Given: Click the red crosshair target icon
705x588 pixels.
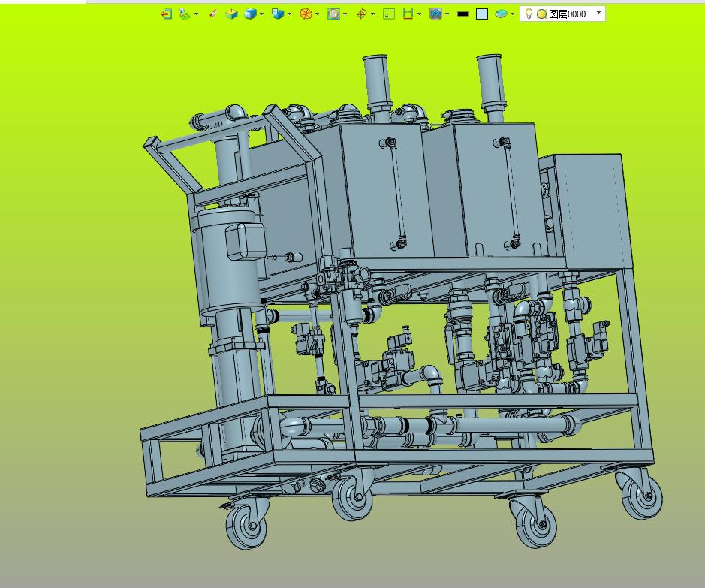Looking at the screenshot, I should (x=361, y=14).
